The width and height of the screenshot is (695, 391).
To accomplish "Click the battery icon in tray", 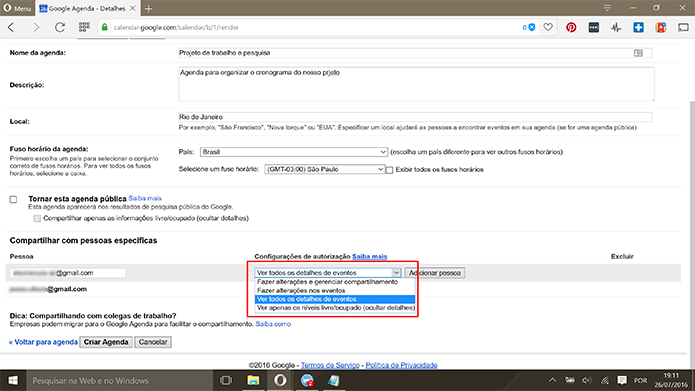I will point(570,380).
